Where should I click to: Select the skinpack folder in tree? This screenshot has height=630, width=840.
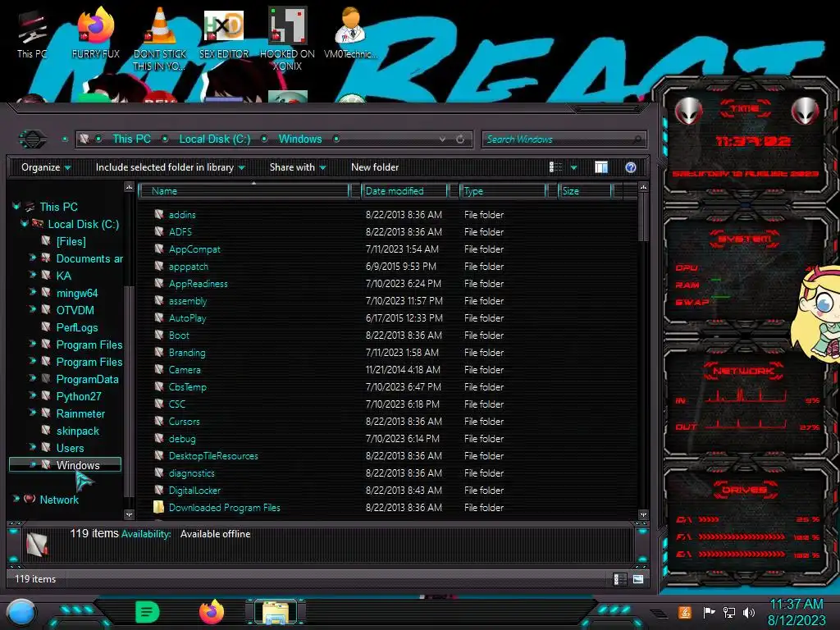pyautogui.click(x=78, y=431)
